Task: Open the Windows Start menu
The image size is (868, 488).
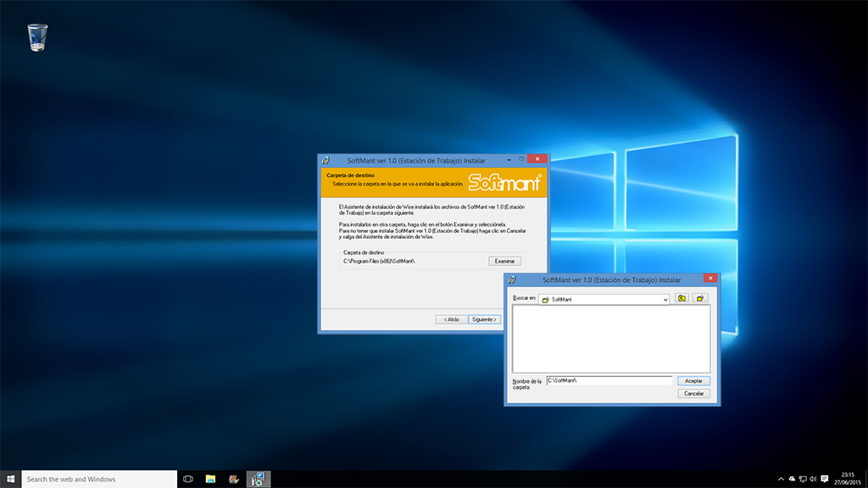Action: point(10,479)
